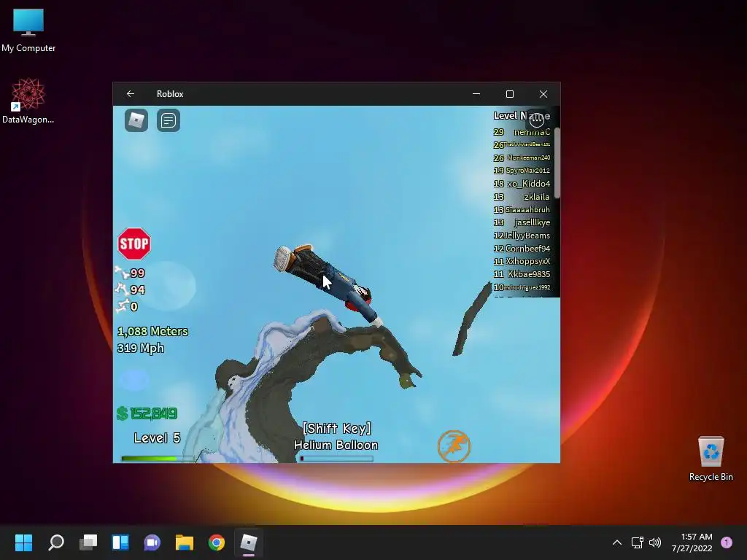This screenshot has height=560, width=747.
Task: Open the Roblox menu logo button
Action: tap(136, 120)
